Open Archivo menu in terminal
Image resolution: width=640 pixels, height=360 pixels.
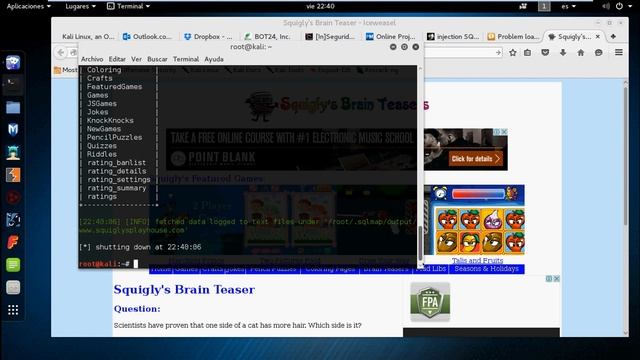[92, 59]
